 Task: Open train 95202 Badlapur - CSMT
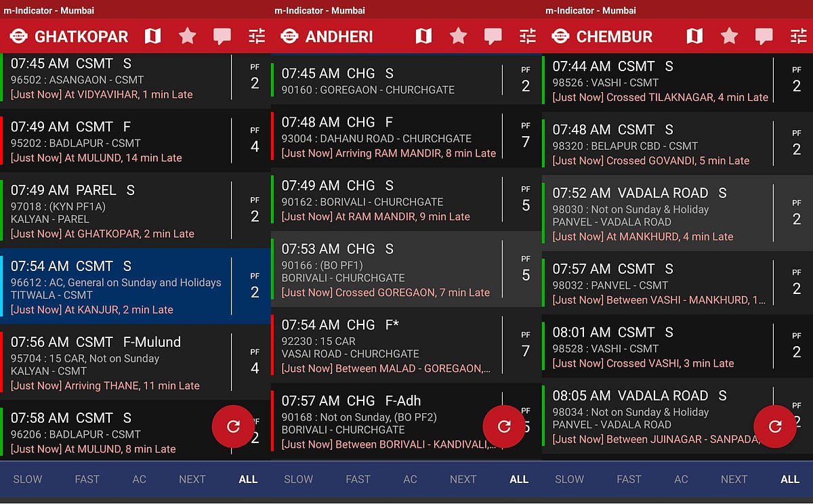[x=135, y=141]
